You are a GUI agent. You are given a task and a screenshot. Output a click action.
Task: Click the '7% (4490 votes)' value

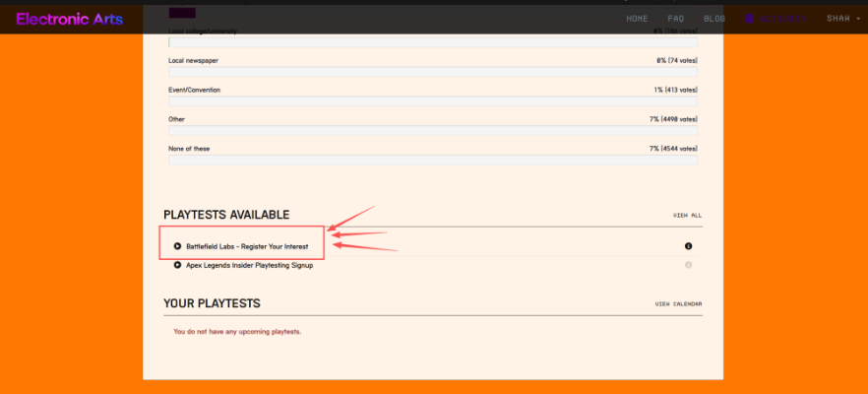[674, 119]
